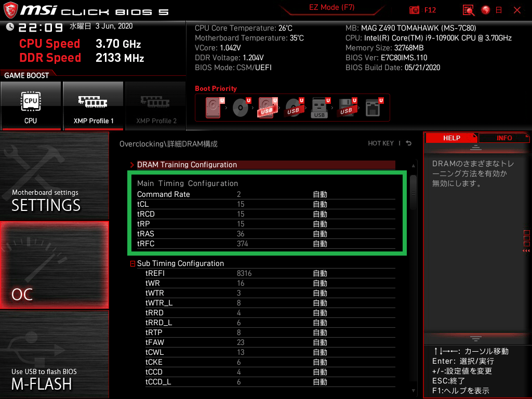
Task: Select the tCKE 自動 value field
Action: 320,362
